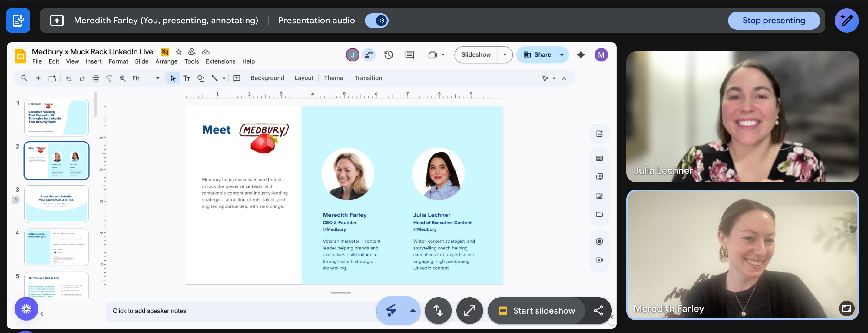868x333 pixels.
Task: Open version history clock icon
Action: click(x=389, y=55)
